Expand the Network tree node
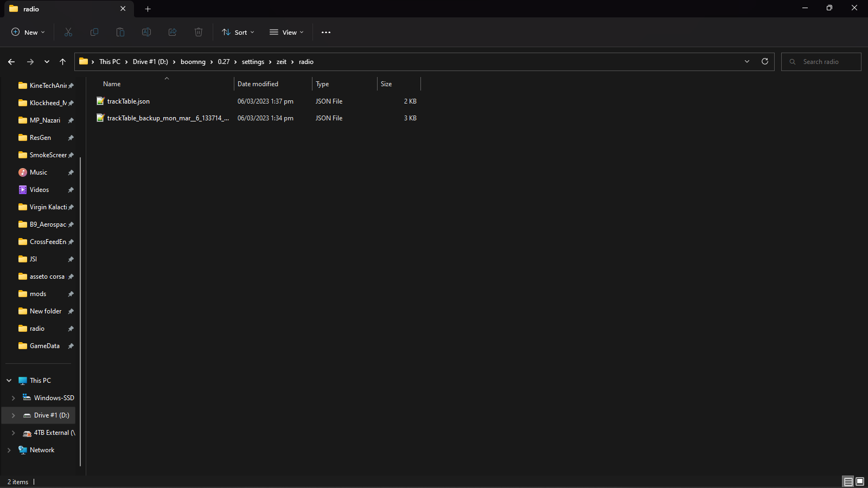Viewport: 868px width, 488px height. (9, 450)
